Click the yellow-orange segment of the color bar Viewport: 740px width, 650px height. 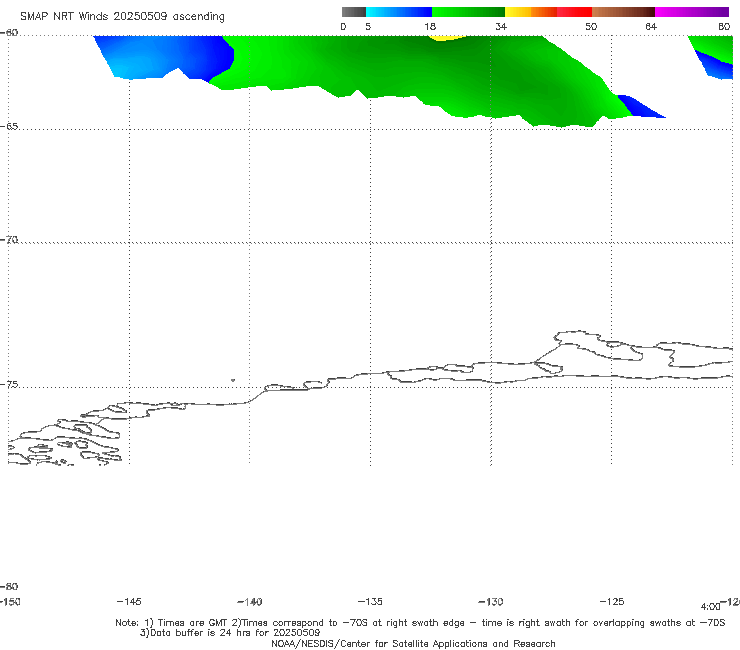click(531, 12)
